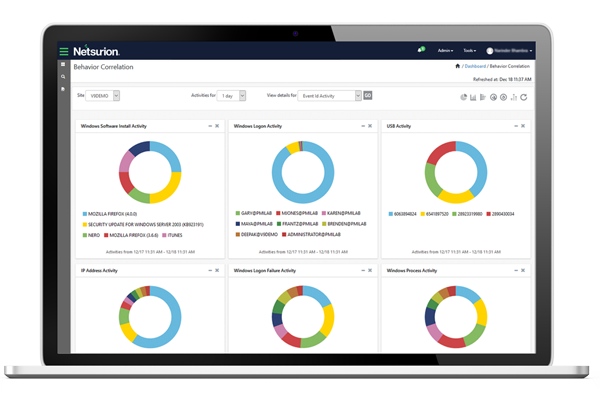600x400 pixels.
Task: Open the Site dropdown
Action: [x=103, y=96]
